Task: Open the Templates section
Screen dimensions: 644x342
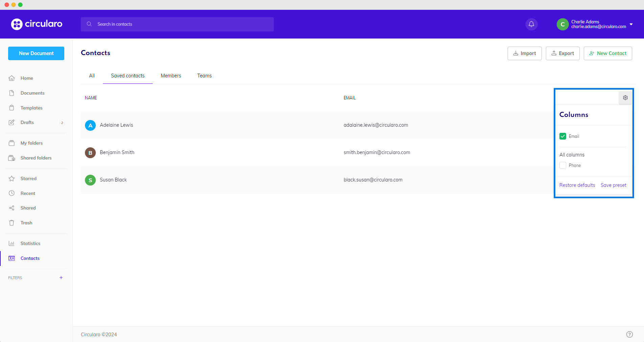Action: 31,107
